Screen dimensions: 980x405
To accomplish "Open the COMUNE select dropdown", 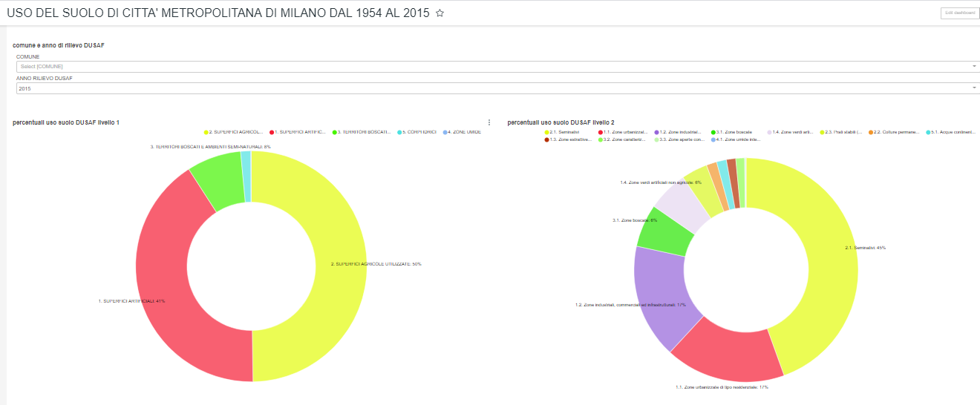I will tap(490, 67).
